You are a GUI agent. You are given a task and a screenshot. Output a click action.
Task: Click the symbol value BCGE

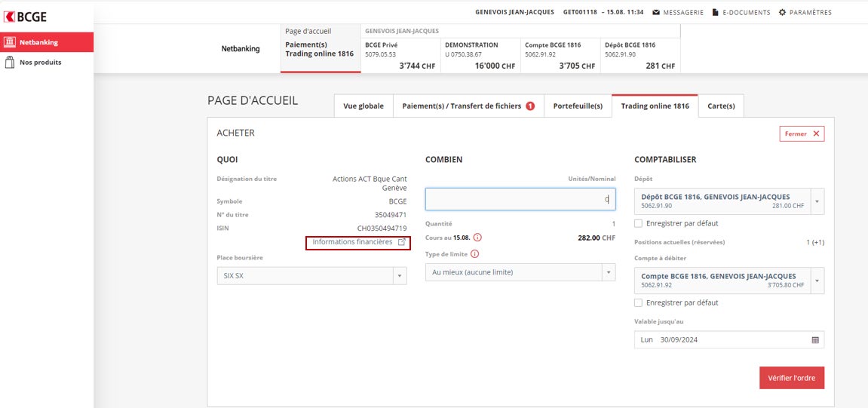(397, 201)
